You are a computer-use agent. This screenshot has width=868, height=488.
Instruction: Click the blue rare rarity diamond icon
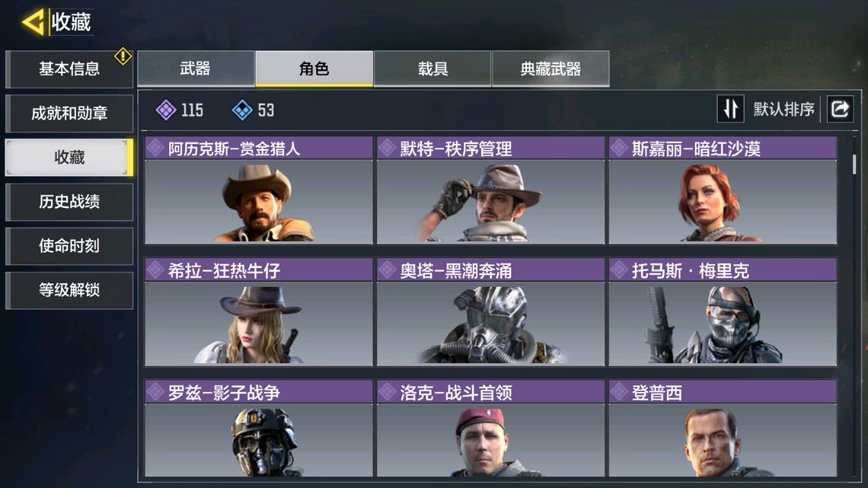[242, 109]
